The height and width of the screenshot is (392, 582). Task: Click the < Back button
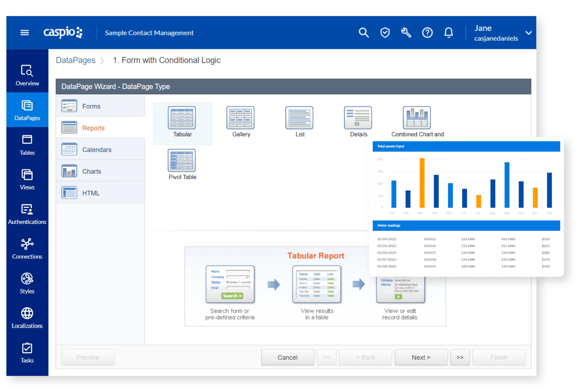click(365, 357)
